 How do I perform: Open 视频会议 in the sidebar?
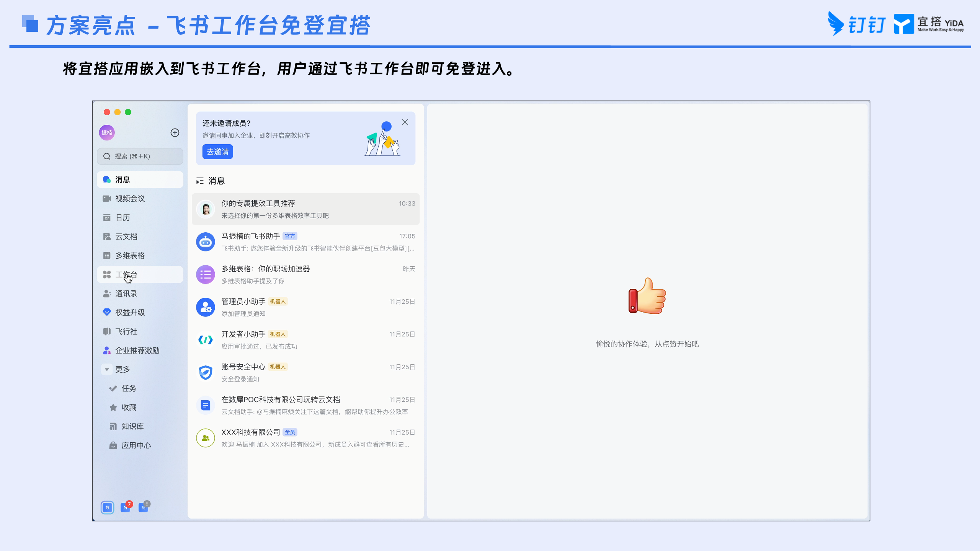click(x=140, y=199)
